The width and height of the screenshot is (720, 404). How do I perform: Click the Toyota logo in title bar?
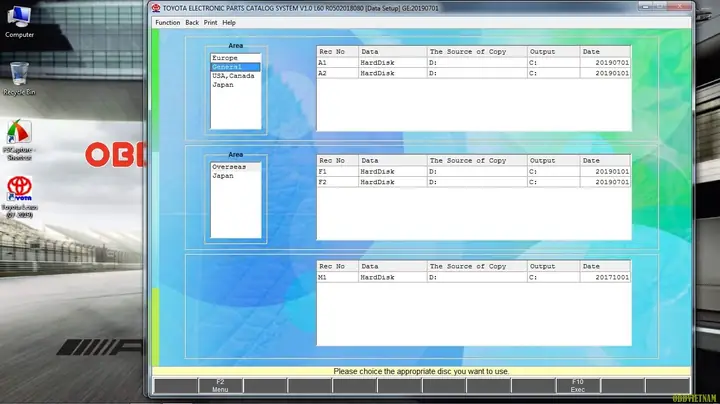click(156, 8)
